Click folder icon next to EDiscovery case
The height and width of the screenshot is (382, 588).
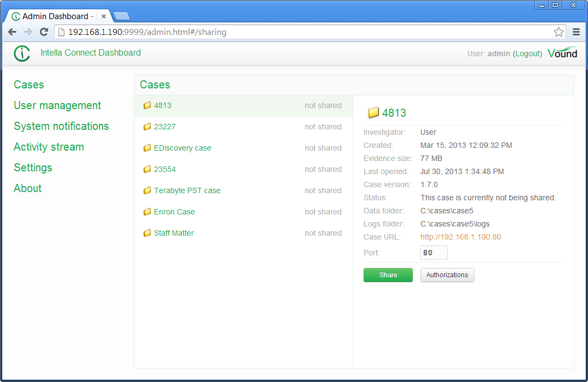click(x=147, y=148)
